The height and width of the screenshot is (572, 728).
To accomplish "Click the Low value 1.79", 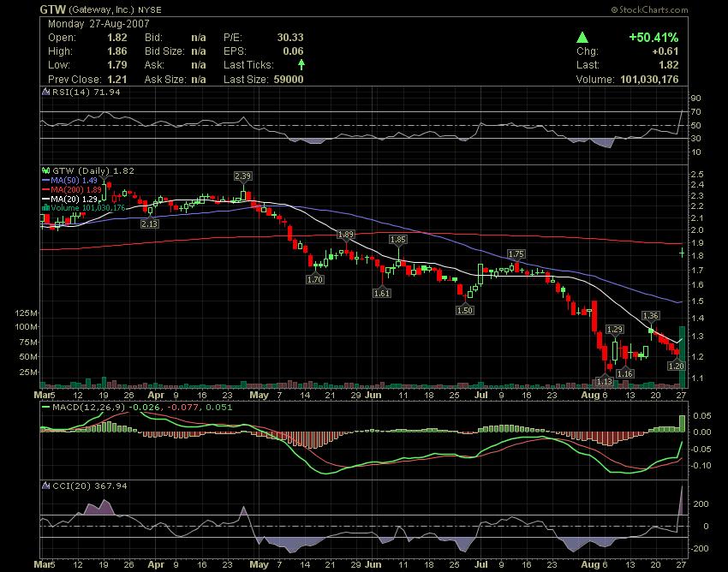I will coord(117,65).
